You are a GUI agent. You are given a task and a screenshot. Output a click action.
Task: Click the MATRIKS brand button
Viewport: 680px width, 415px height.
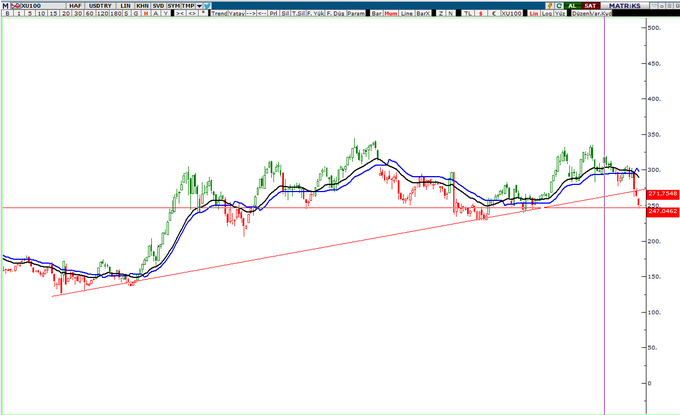point(625,6)
